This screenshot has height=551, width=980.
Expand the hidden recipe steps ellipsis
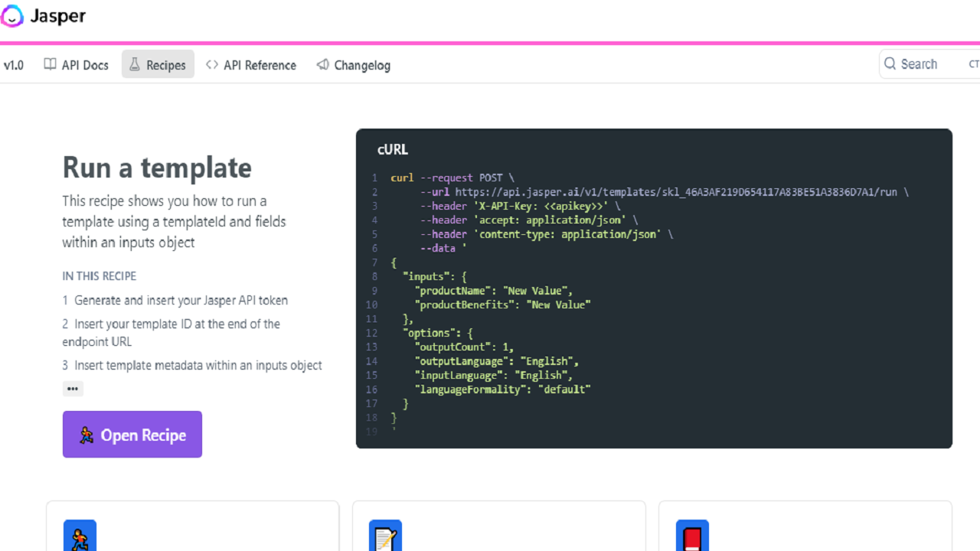(x=73, y=389)
